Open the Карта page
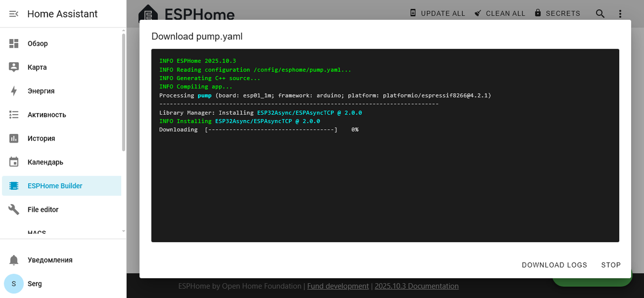The image size is (644, 298). point(62,67)
